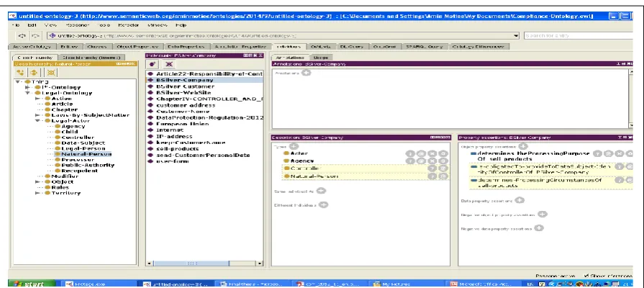Expand the Action class node
The width and height of the screenshot is (644, 288).
38,99
